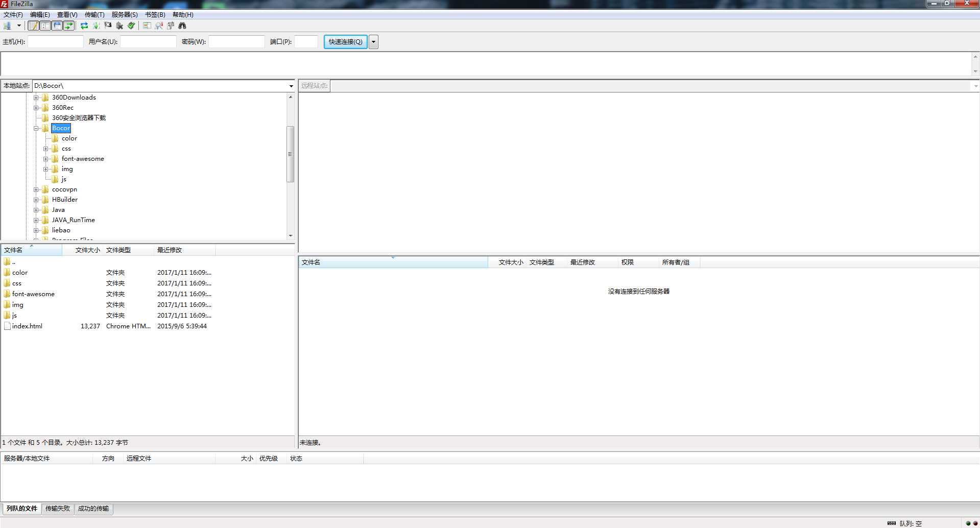Viewport: 980px width, 528px height.
Task: Toggle the transfer queue display
Action: [x=69, y=26]
